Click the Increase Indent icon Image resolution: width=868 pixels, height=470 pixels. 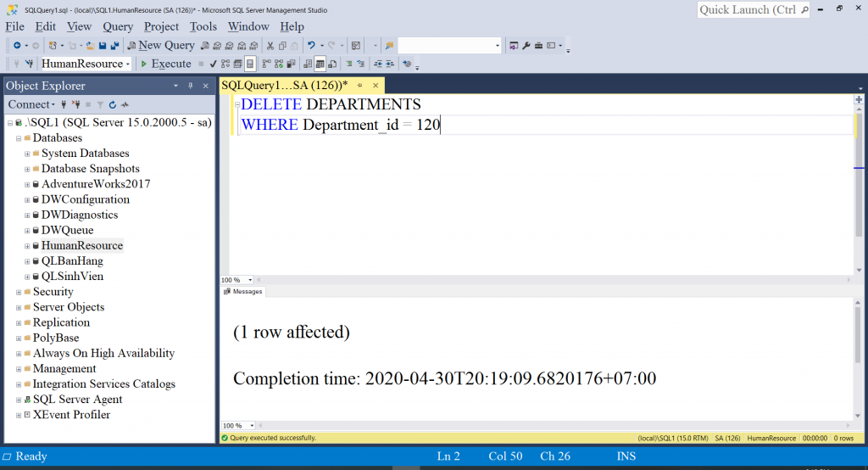(390, 64)
